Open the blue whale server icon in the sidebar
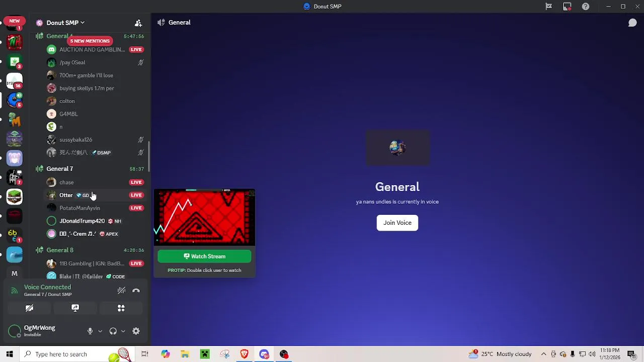This screenshot has height=362, width=644. [15, 254]
